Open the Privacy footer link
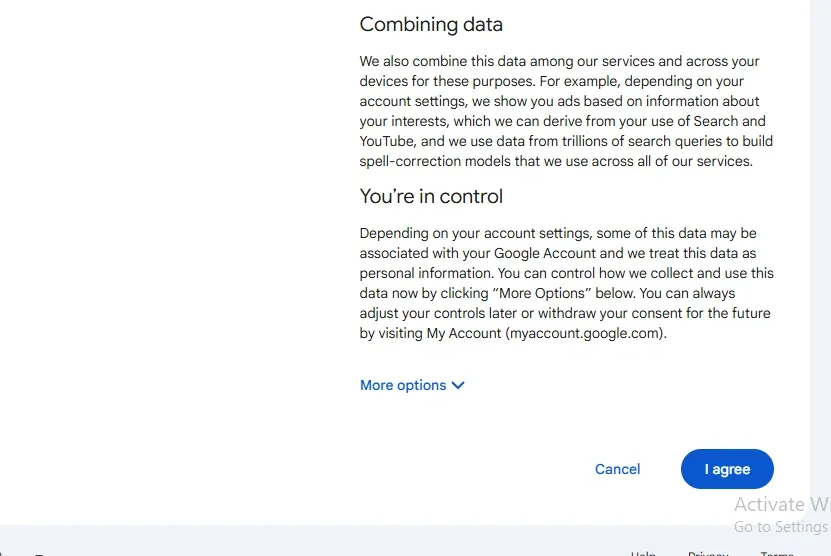This screenshot has width=831, height=556. (708, 553)
